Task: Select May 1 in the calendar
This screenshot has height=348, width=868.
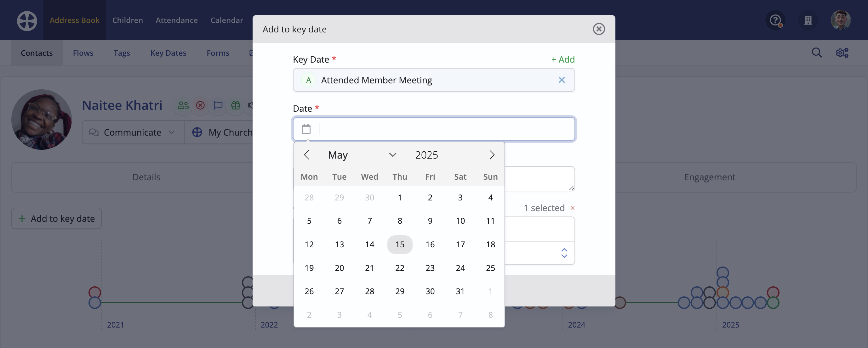Action: tap(400, 197)
